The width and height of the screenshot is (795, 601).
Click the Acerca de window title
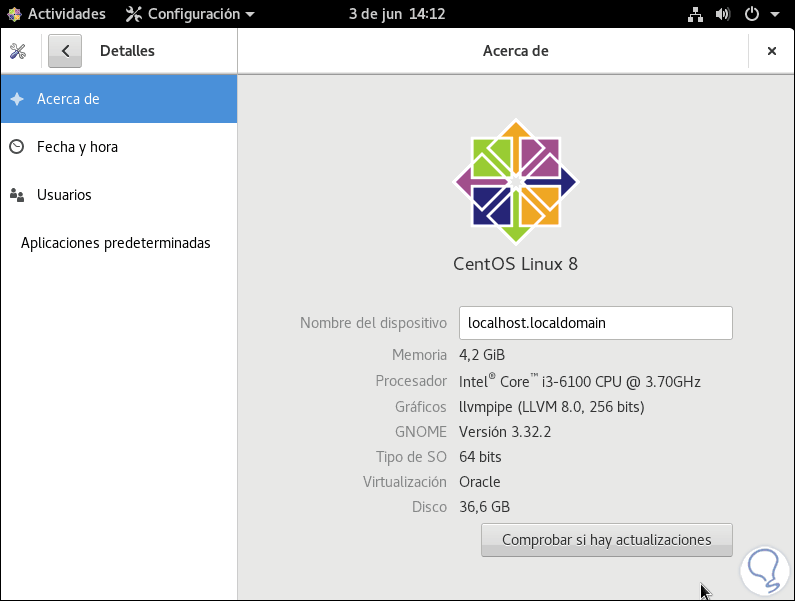point(516,51)
